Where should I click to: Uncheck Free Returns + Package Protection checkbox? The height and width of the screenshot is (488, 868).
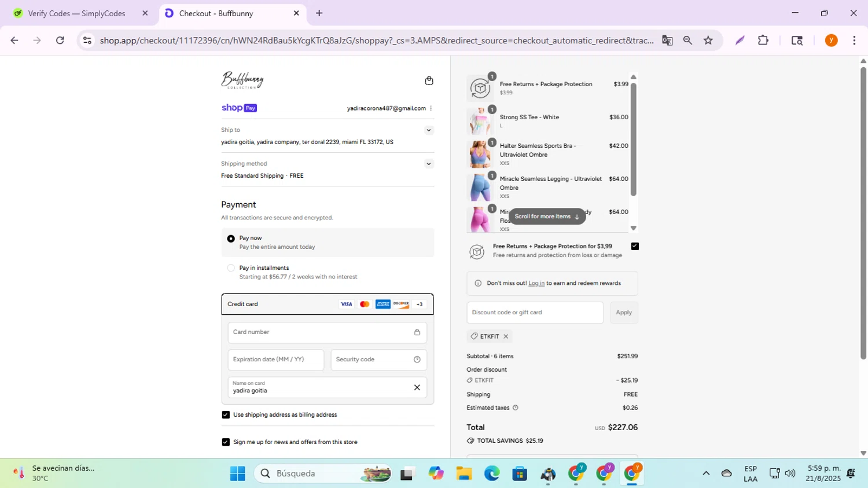coord(635,247)
